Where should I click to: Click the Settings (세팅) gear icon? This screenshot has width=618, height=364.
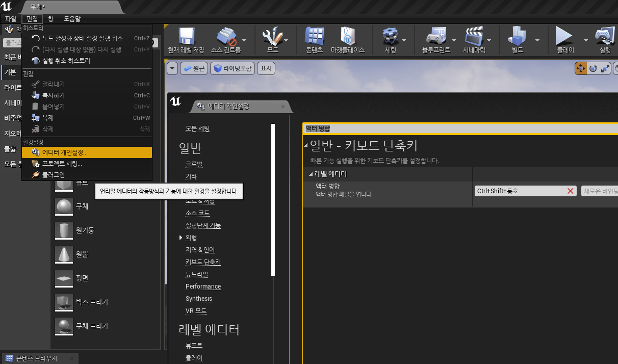390,36
